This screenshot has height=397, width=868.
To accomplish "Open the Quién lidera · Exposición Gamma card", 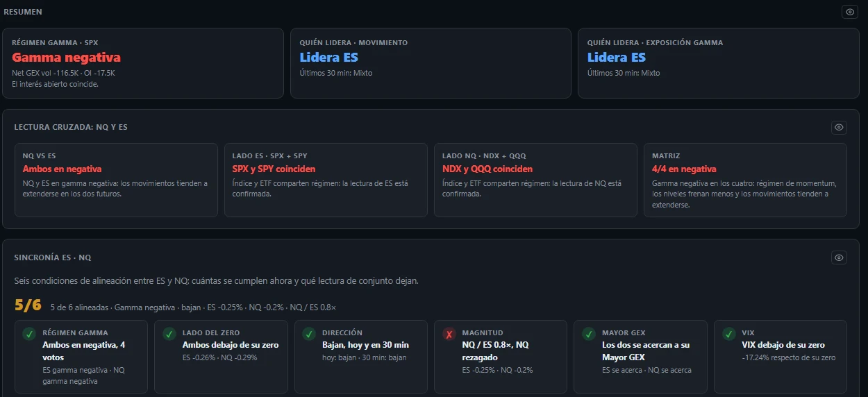I will pos(719,63).
